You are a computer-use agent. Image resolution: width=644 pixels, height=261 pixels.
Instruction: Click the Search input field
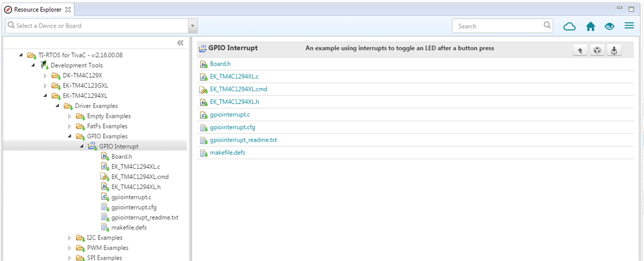click(499, 26)
